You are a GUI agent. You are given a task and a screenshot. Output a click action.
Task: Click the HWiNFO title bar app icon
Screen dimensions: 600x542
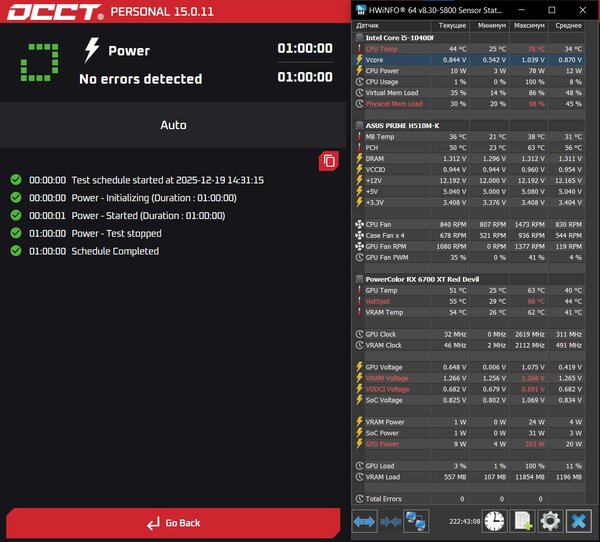pos(360,10)
